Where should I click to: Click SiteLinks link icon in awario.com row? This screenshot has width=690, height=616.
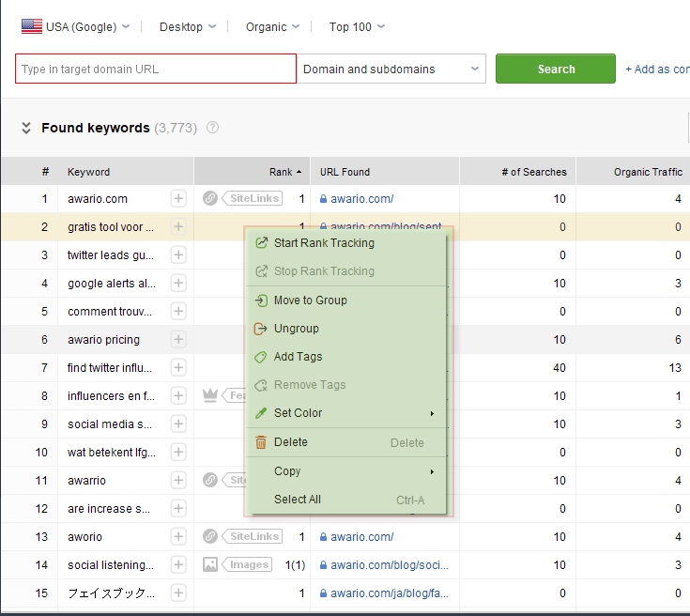click(x=210, y=198)
